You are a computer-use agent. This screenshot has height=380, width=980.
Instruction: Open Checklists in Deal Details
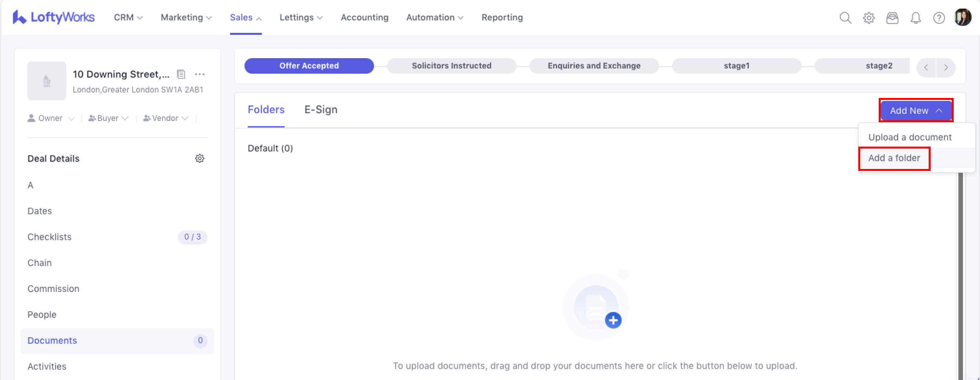pyautogui.click(x=49, y=237)
